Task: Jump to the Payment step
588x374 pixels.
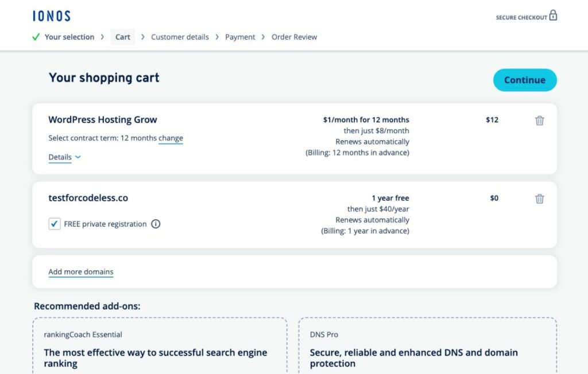Action: pos(240,37)
